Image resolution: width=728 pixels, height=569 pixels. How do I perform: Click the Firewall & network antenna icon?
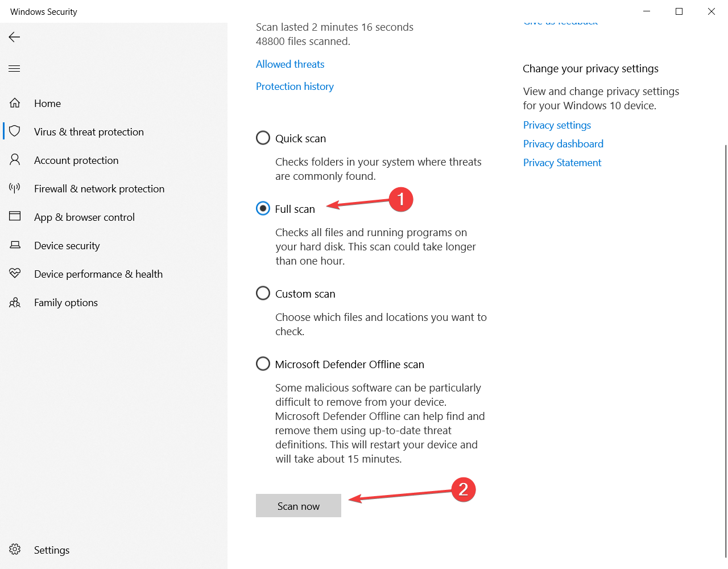coord(15,188)
